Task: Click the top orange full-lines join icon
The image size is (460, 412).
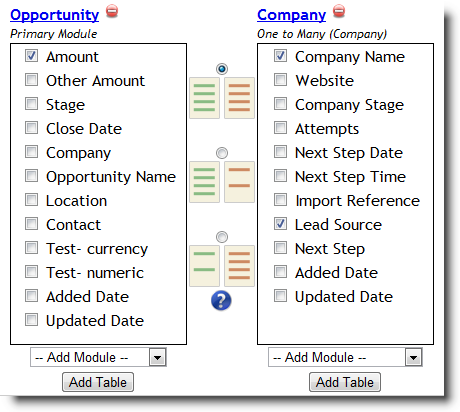Action: (239, 98)
